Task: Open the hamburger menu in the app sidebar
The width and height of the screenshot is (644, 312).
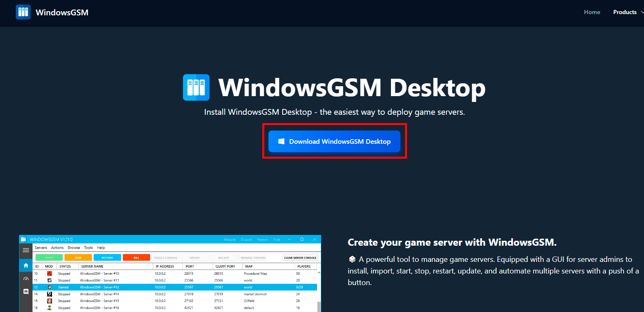Action: tap(26, 250)
